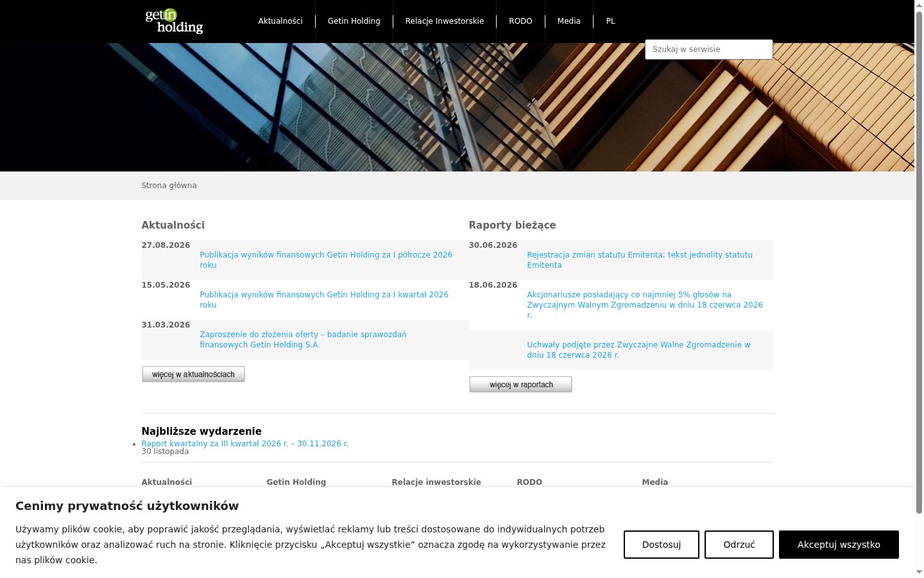924x578 pixels.
Task: Click the Dostosuj cookie button
Action: pyautogui.click(x=662, y=545)
